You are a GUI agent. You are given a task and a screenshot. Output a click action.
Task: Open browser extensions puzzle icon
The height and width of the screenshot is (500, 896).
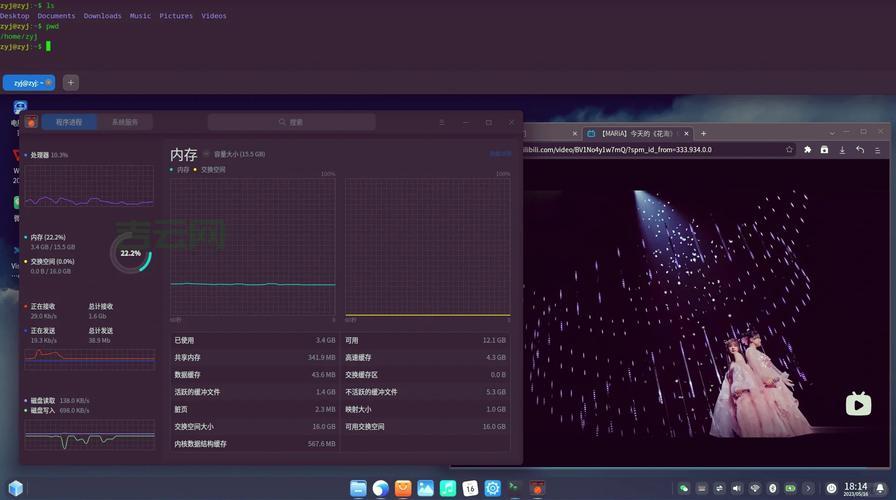(807, 150)
